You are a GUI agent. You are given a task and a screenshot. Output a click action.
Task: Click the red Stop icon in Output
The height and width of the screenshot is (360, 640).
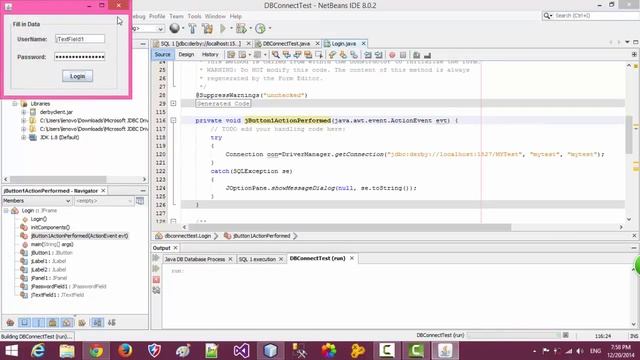[x=156, y=280]
